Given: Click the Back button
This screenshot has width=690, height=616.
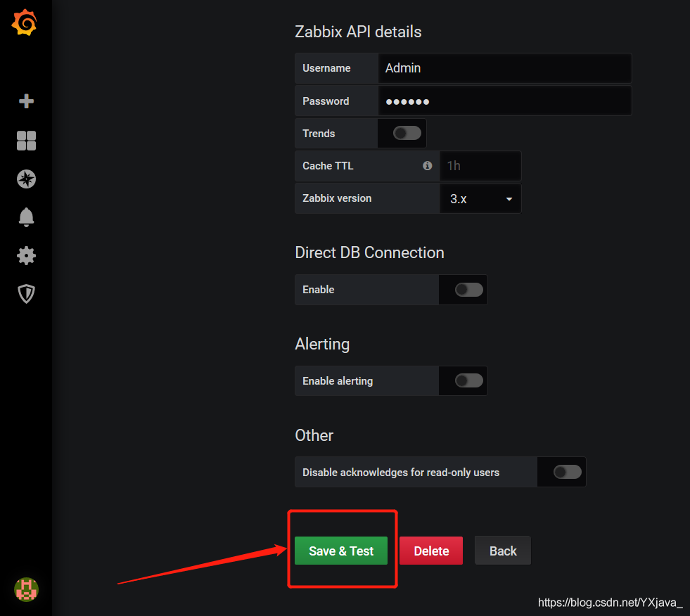Looking at the screenshot, I should point(503,551).
